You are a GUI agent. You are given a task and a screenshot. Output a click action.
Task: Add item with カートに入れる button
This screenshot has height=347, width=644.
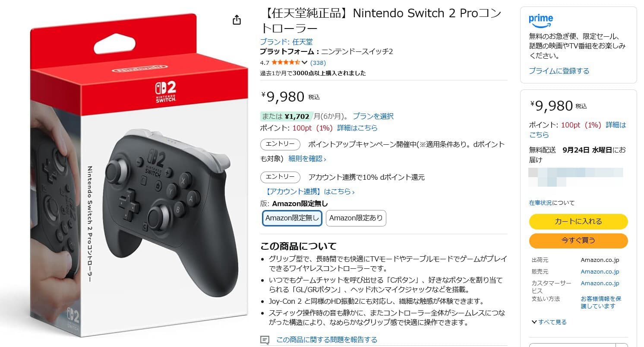click(x=578, y=221)
